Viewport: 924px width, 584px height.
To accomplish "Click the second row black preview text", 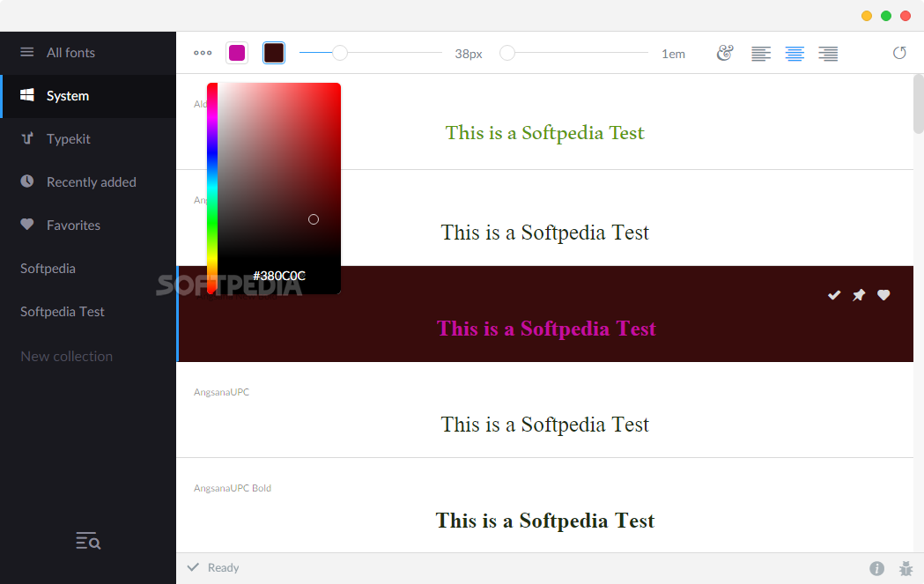I will [545, 233].
